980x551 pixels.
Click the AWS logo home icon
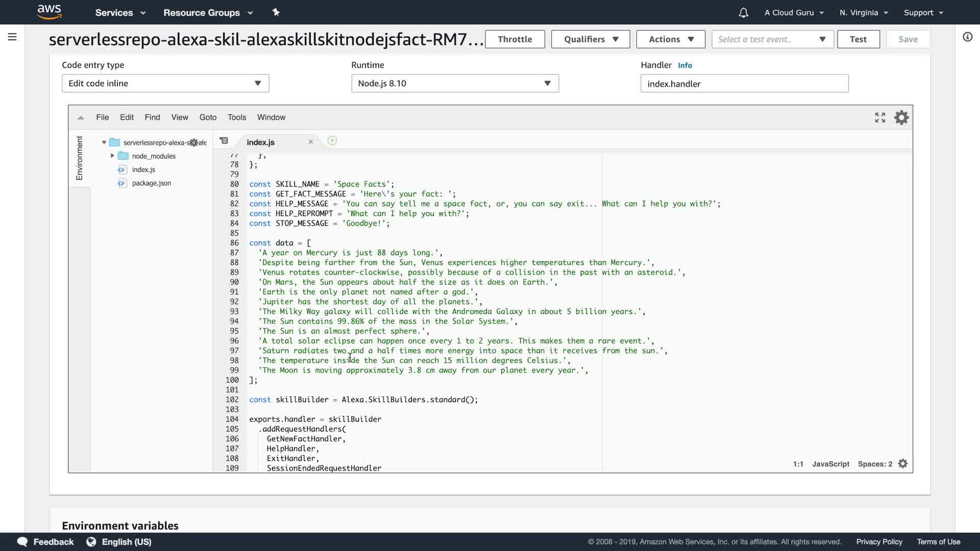pos(49,12)
